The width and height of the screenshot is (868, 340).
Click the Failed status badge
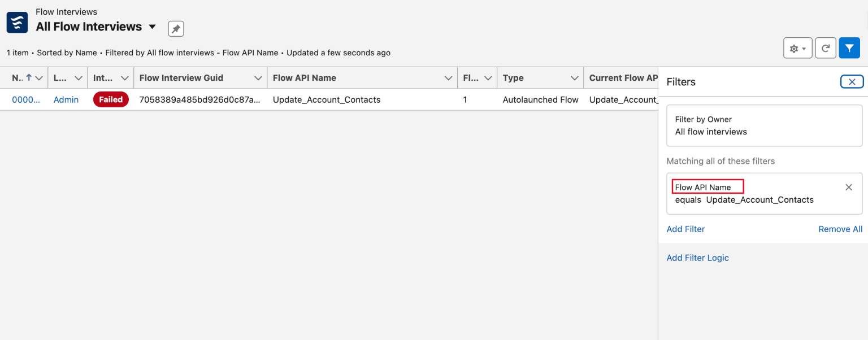click(111, 100)
